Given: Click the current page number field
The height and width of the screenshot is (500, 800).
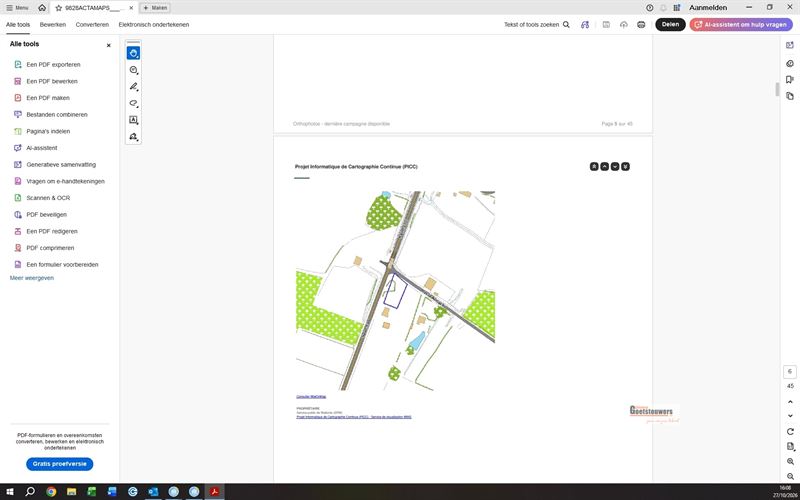Looking at the screenshot, I should point(790,371).
